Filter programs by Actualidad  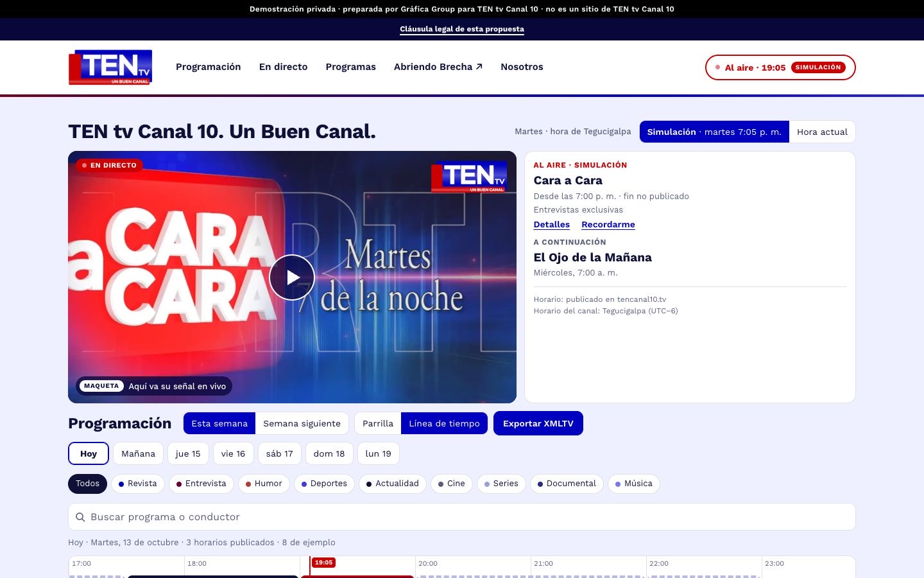pos(393,484)
